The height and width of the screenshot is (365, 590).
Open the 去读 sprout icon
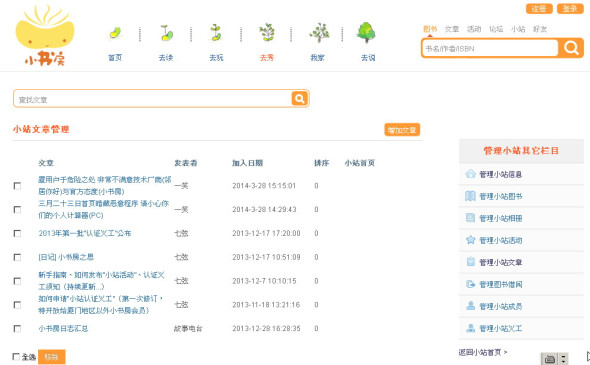166,33
